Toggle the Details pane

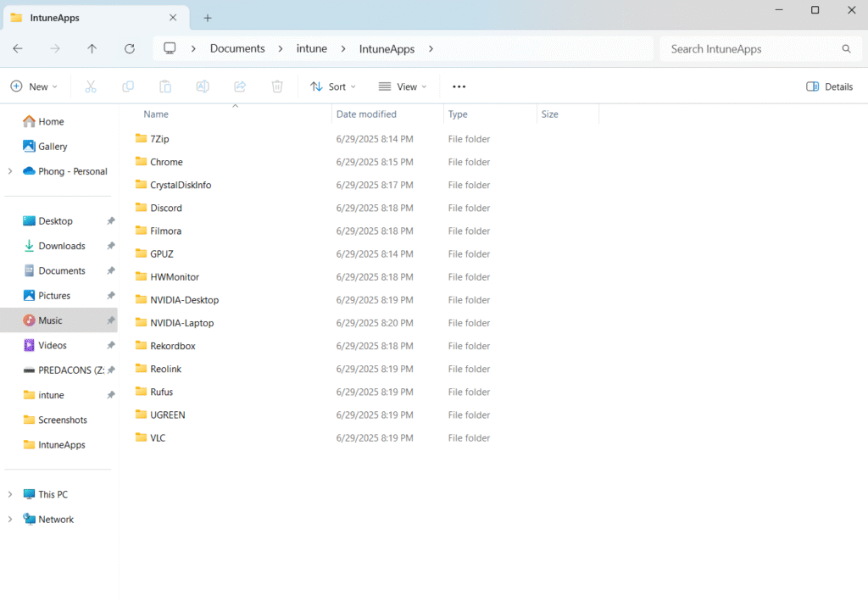coord(829,86)
